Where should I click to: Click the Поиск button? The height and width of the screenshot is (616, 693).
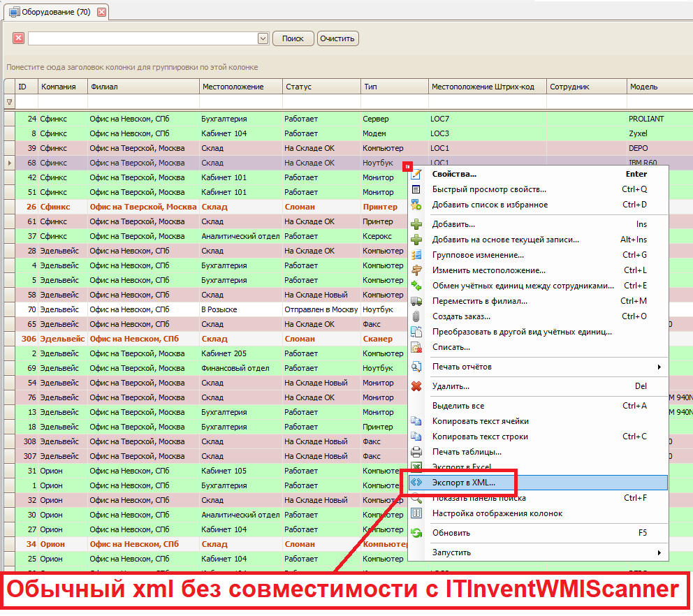(293, 38)
